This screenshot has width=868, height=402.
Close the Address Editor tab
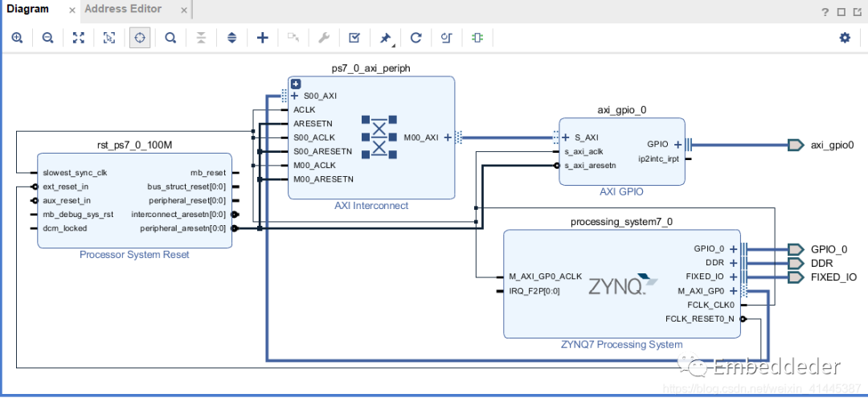(182, 10)
